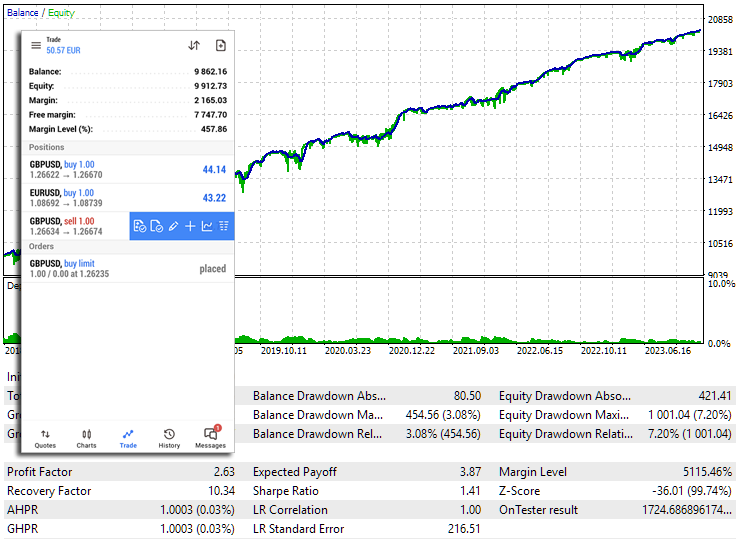Screen dimensions: 747x546
Task: Select the active Trade tab
Action: [128, 438]
